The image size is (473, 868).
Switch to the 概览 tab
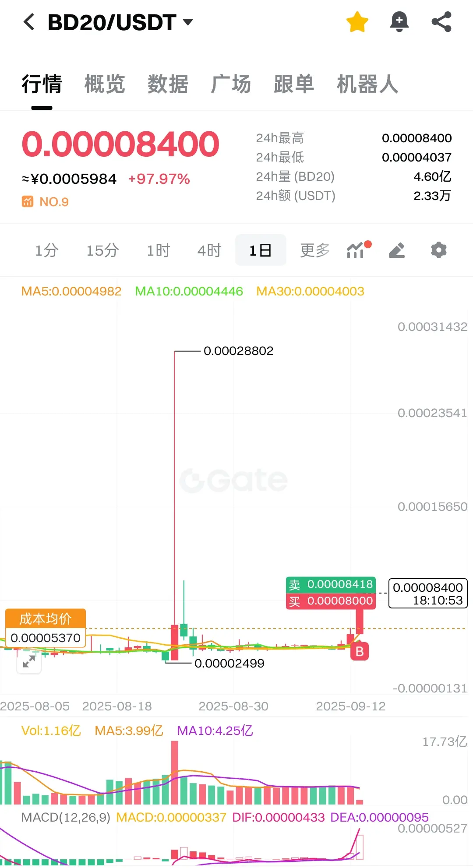105,84
